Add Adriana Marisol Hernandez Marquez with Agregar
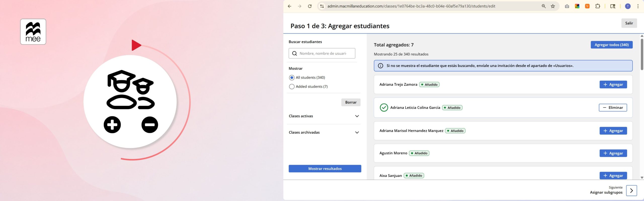The width and height of the screenshot is (644, 201). 613,131
